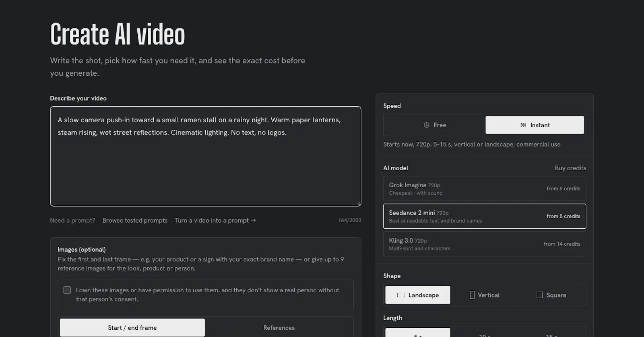Open Browse tested prompts link
Screen dimensions: 644x337
pos(135,221)
